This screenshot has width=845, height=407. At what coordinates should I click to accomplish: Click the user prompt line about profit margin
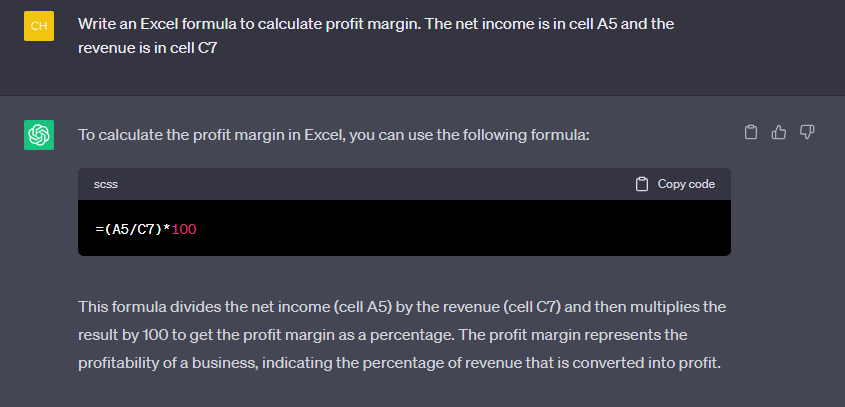tap(376, 24)
